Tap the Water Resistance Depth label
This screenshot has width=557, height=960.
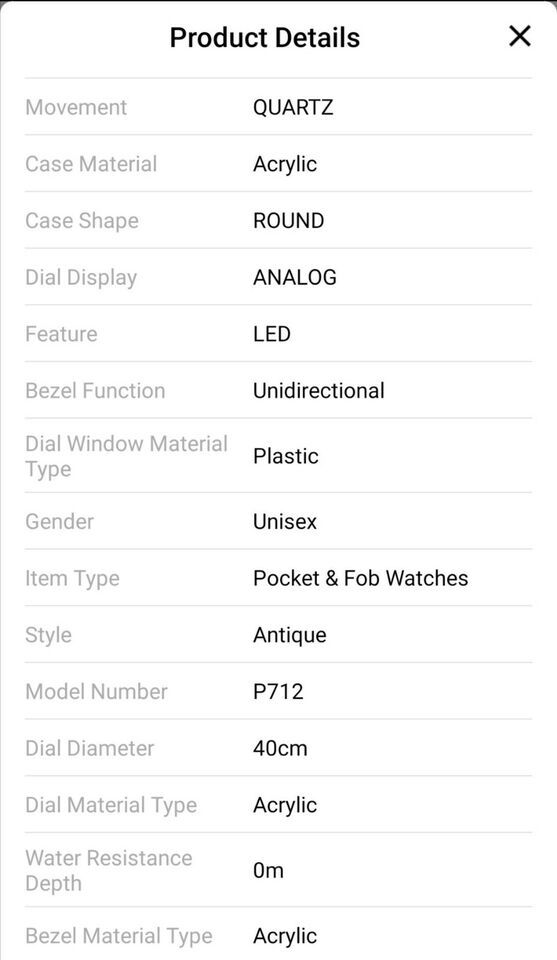click(x=108, y=871)
